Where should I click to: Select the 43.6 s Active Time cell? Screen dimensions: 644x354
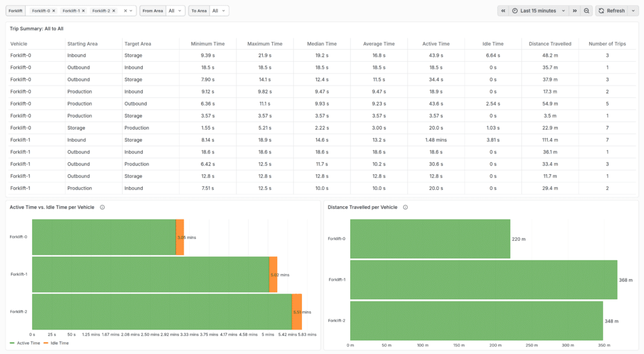pos(436,104)
